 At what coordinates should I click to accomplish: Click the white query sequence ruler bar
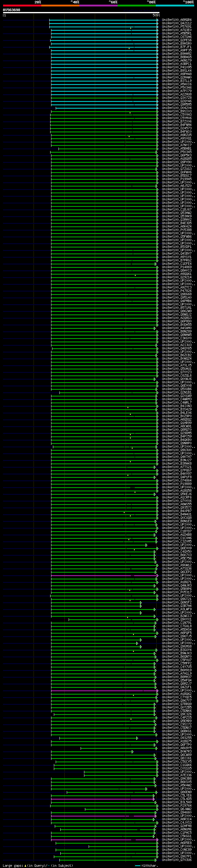click(81, 13)
